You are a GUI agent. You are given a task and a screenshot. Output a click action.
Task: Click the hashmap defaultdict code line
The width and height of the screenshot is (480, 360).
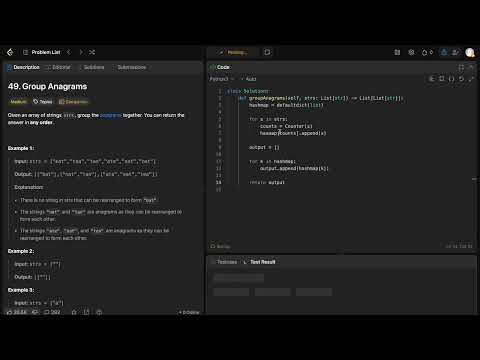coord(286,105)
